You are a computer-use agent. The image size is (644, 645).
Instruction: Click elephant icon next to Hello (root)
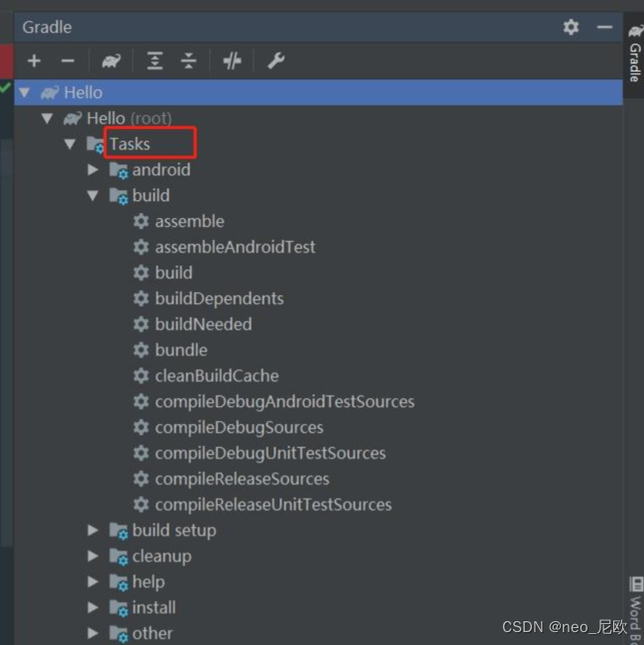tap(72, 119)
